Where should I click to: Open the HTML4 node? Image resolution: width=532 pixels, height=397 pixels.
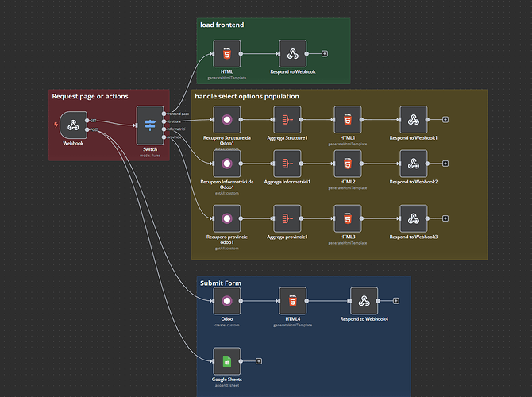tap(293, 301)
